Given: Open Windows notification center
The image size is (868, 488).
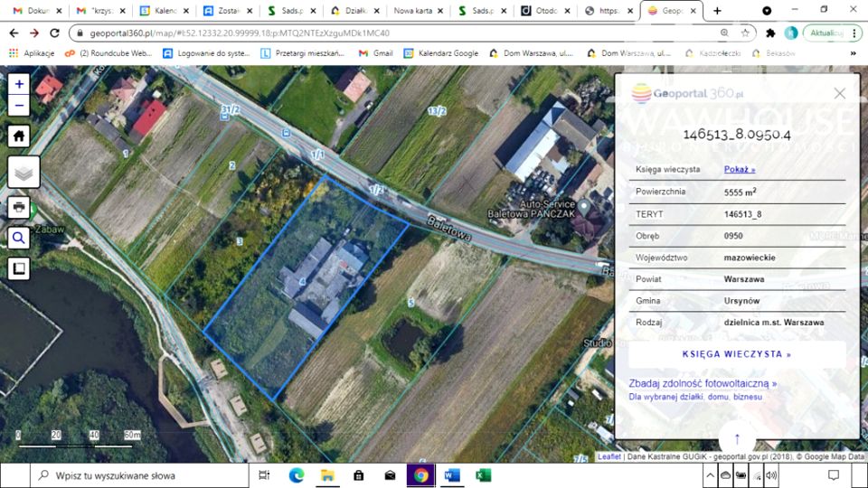Looking at the screenshot, I should tap(833, 475).
